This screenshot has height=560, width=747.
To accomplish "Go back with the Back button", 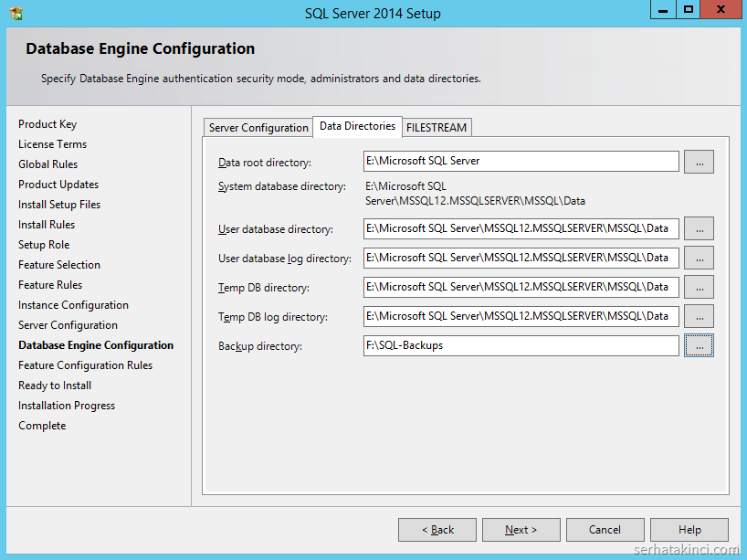I will [437, 530].
